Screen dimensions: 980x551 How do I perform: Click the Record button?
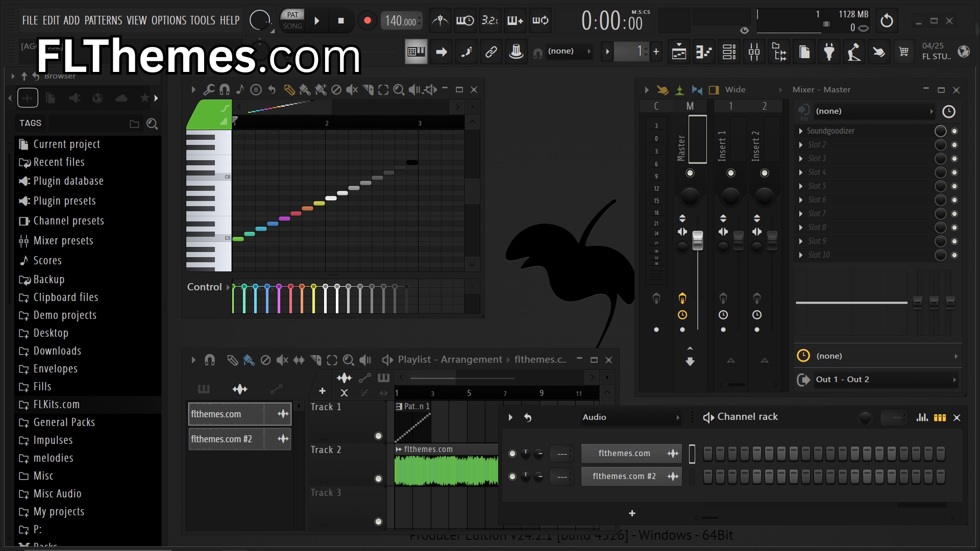click(367, 21)
